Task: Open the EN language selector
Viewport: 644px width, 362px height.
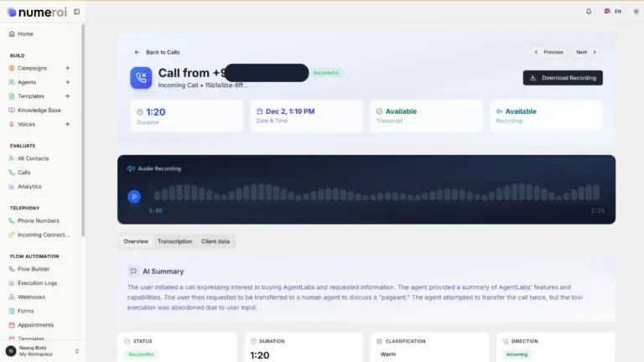Action: 613,12
